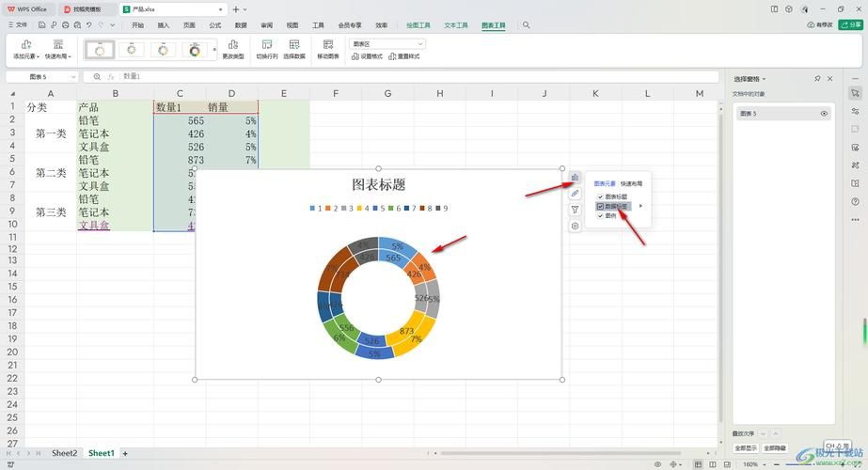The width and height of the screenshot is (868, 470).
Task: Click the print icon in quick access toolbar
Action: click(x=65, y=25)
